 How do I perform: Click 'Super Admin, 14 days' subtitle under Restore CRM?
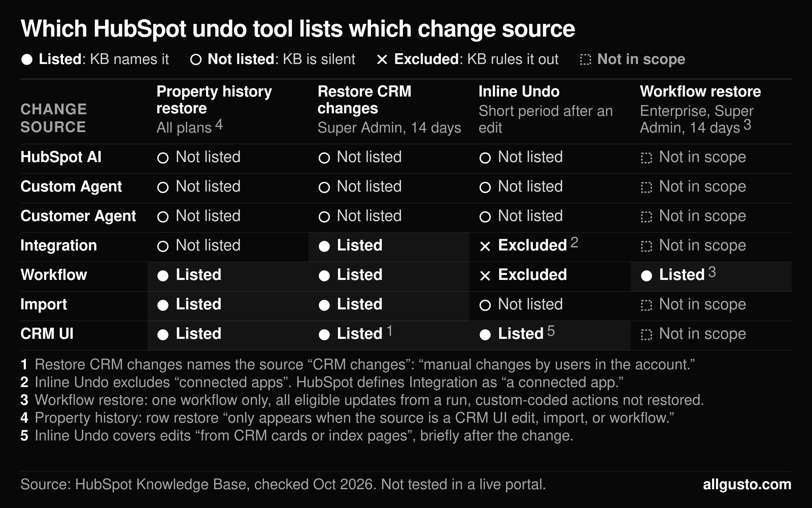(x=389, y=128)
